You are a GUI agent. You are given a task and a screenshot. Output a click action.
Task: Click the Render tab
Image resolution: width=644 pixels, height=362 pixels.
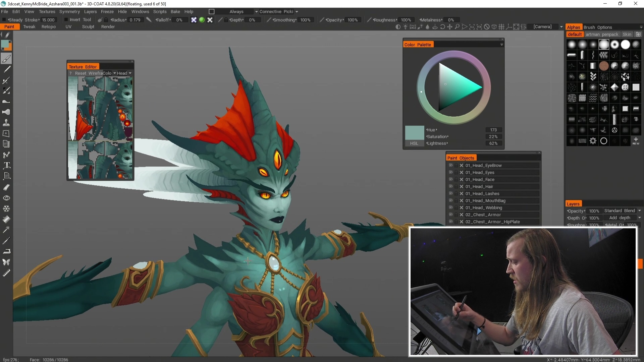108,26
